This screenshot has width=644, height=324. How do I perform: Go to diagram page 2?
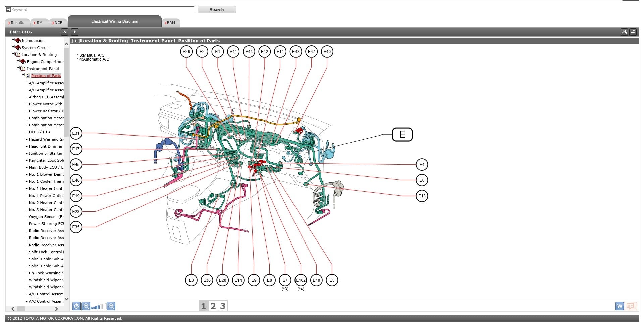click(x=213, y=306)
